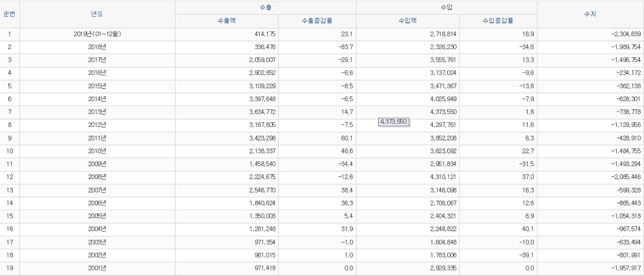
Task: Select the 2003년 year cell
Action: (97, 242)
